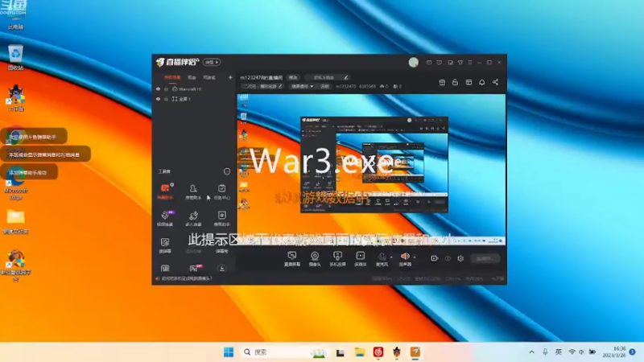The width and height of the screenshot is (644, 362).
Task: Switch to the second scene tab
Action: (x=192, y=77)
